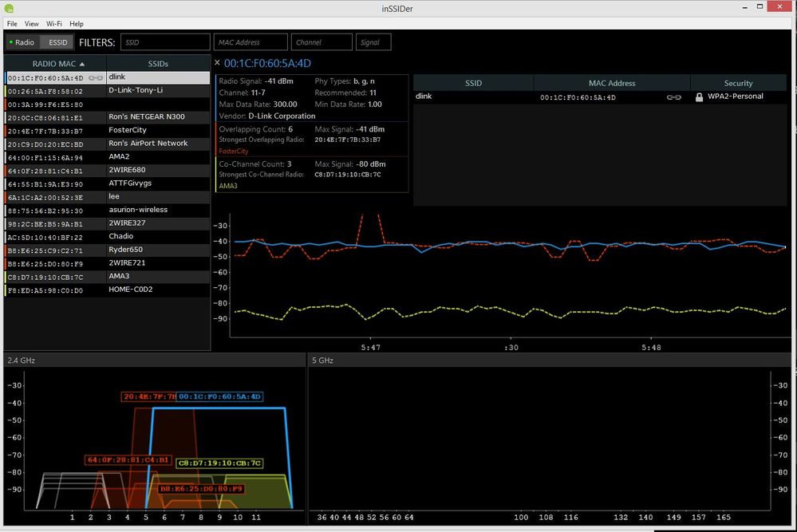Viewport: 797px width, 532px height.
Task: Select the ATTFGivygs network row
Action: pos(107,184)
